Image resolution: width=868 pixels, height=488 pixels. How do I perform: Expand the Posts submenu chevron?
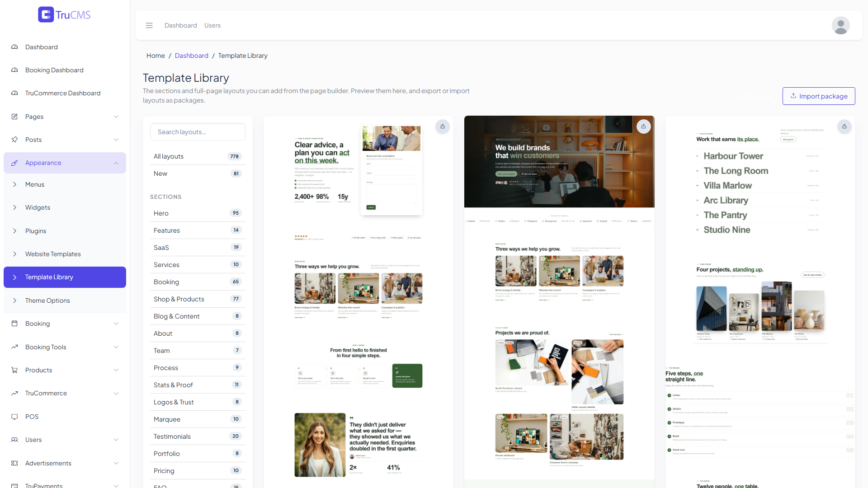116,140
